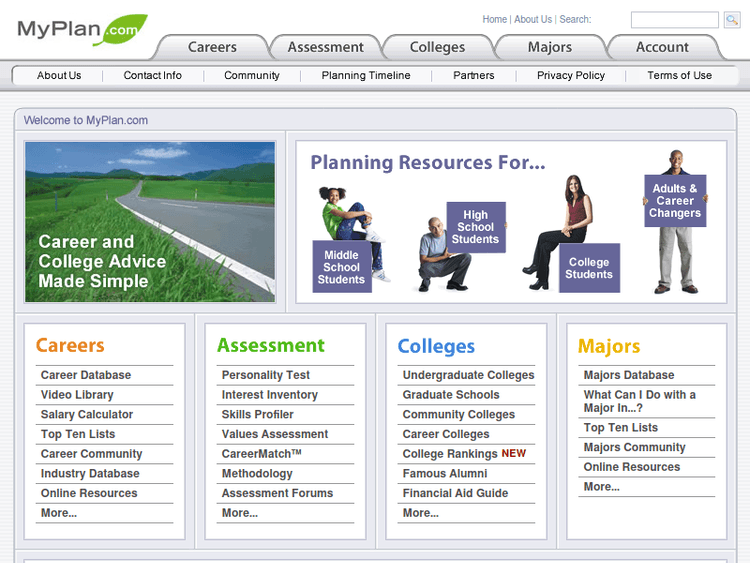Open the Careers tab
The height and width of the screenshot is (563, 750).
click(212, 47)
